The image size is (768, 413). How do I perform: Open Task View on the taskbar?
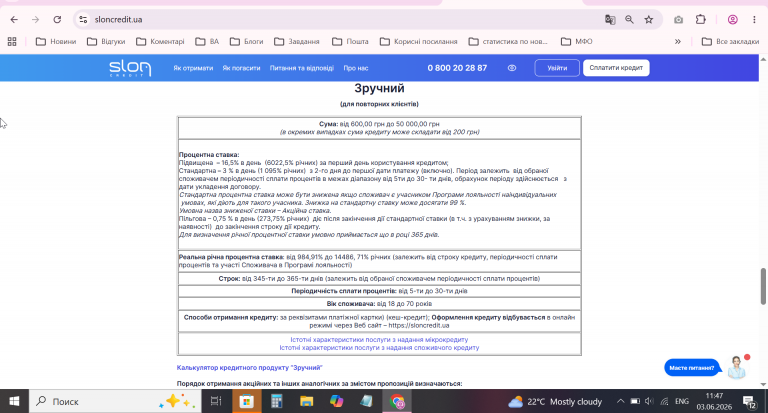[x=216, y=401]
